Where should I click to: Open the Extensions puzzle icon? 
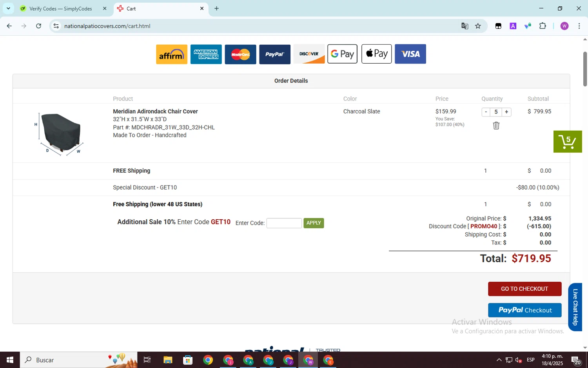[543, 26]
